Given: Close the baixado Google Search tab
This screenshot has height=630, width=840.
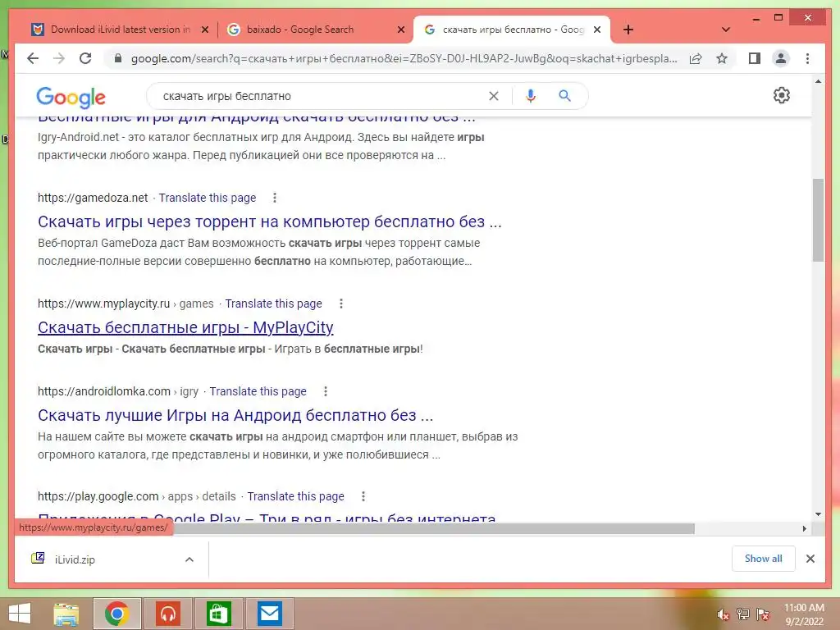Looking at the screenshot, I should coord(400,30).
